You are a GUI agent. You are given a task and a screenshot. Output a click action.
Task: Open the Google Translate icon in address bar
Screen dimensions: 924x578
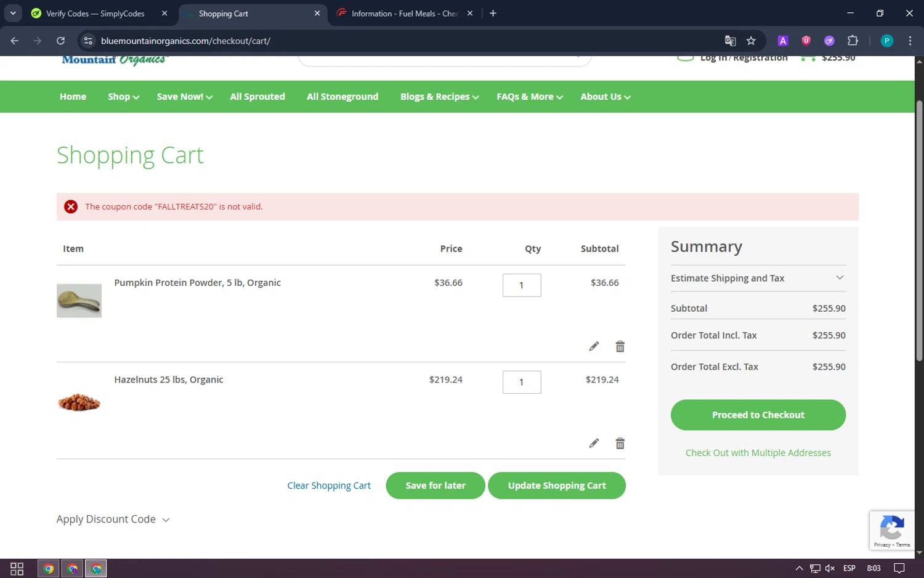(x=730, y=41)
